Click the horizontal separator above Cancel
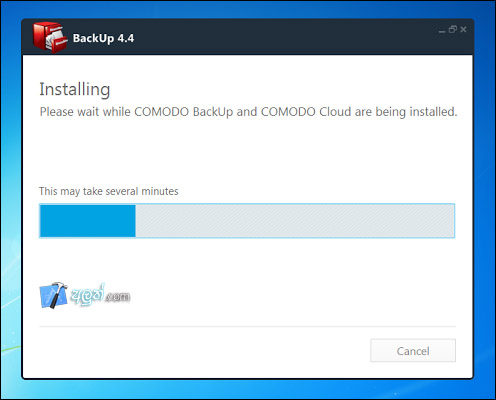Screen dimensions: 496x400 click(x=247, y=327)
